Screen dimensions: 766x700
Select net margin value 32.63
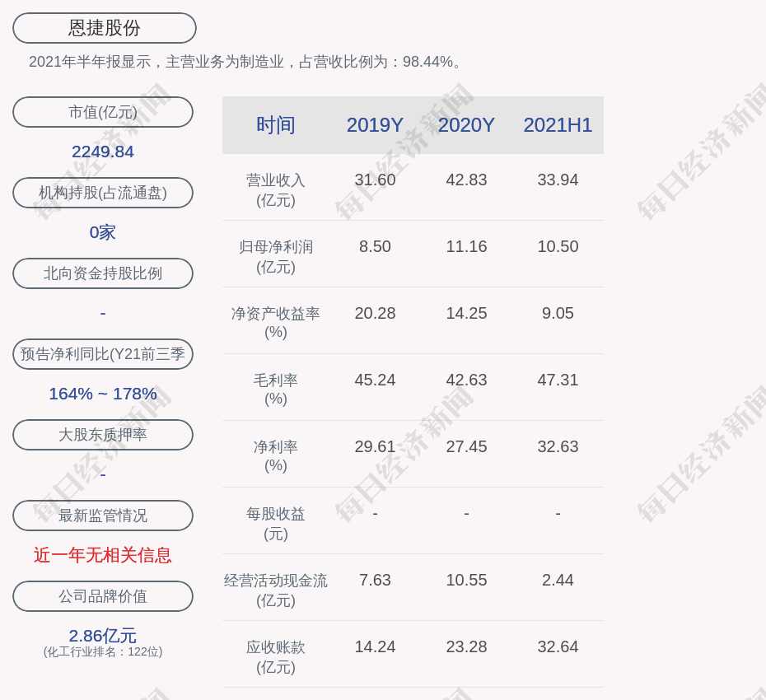click(558, 446)
